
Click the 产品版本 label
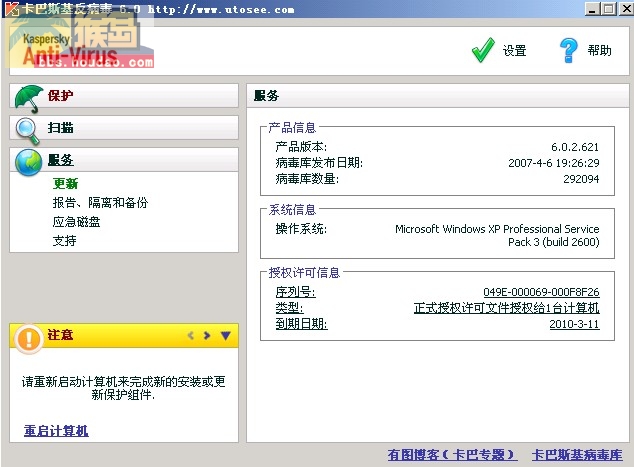pos(301,146)
